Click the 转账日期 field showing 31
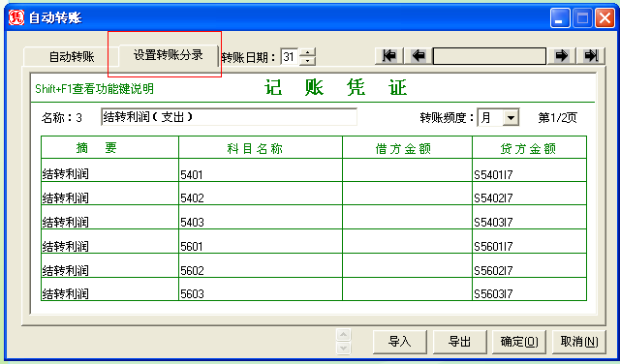The height and width of the screenshot is (364, 620). coord(290,56)
